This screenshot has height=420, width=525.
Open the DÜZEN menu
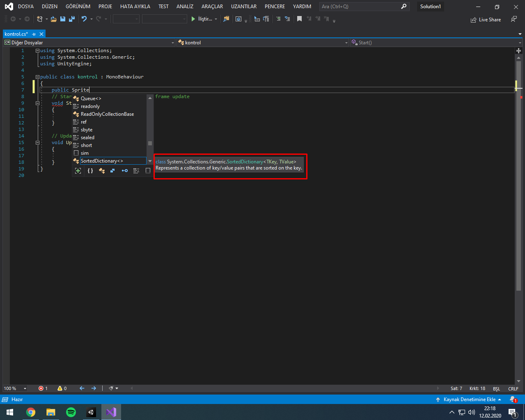pyautogui.click(x=50, y=7)
